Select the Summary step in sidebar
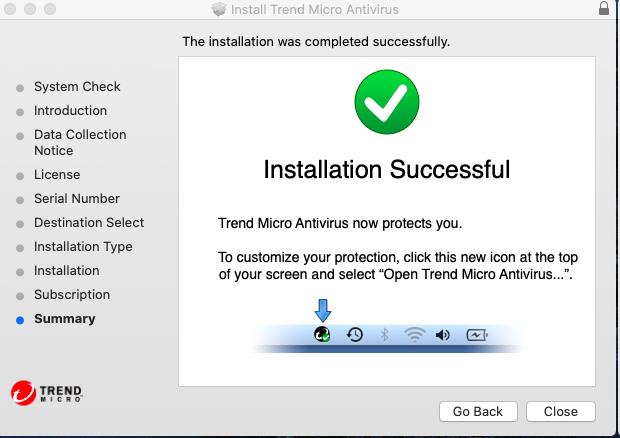620x438 pixels. tap(65, 319)
